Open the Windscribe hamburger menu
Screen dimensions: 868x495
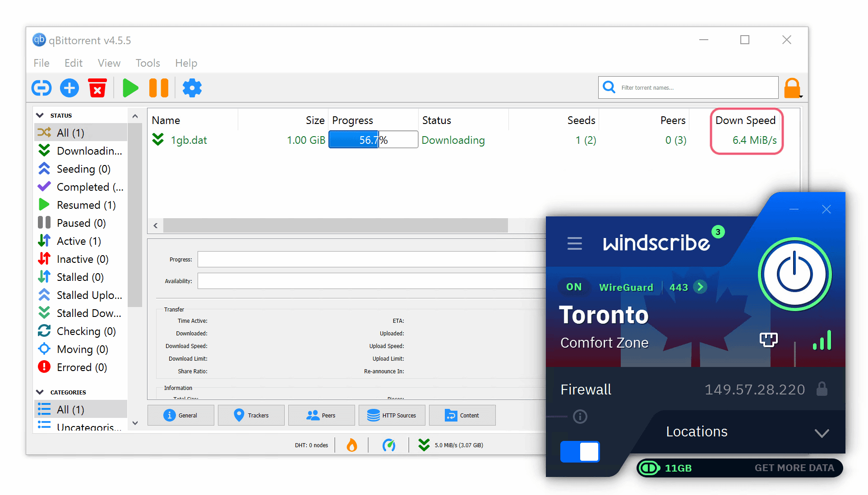574,243
